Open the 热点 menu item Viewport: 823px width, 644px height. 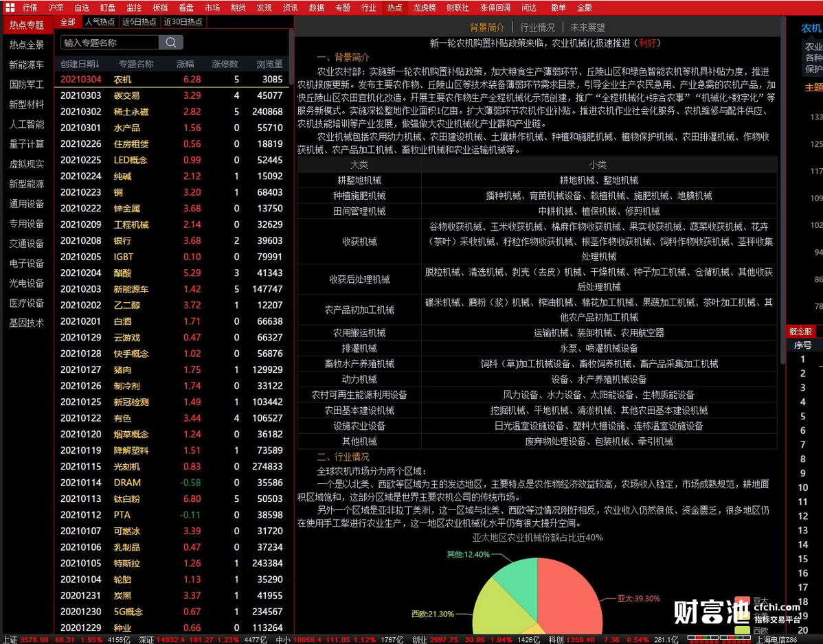click(x=395, y=8)
